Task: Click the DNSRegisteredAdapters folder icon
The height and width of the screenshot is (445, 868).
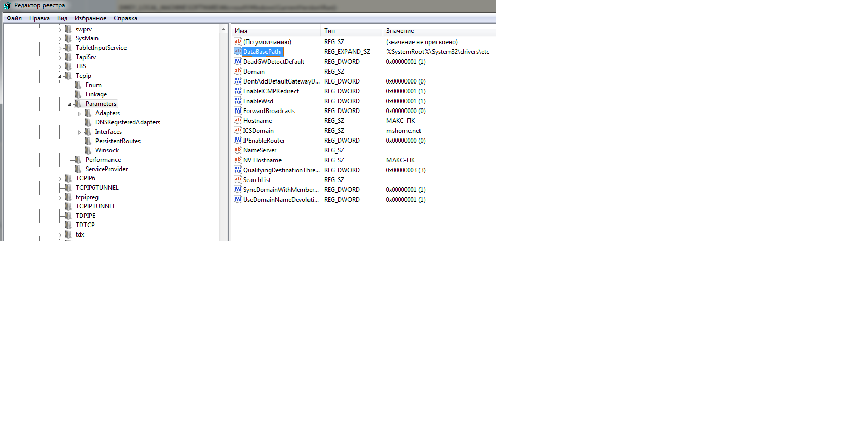Action: [x=88, y=122]
